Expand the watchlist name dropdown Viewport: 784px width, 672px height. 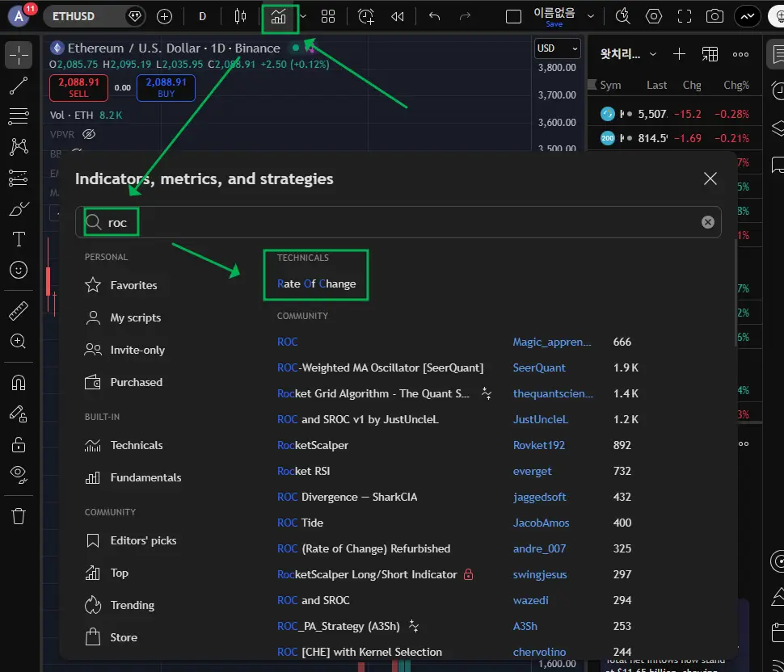click(652, 54)
